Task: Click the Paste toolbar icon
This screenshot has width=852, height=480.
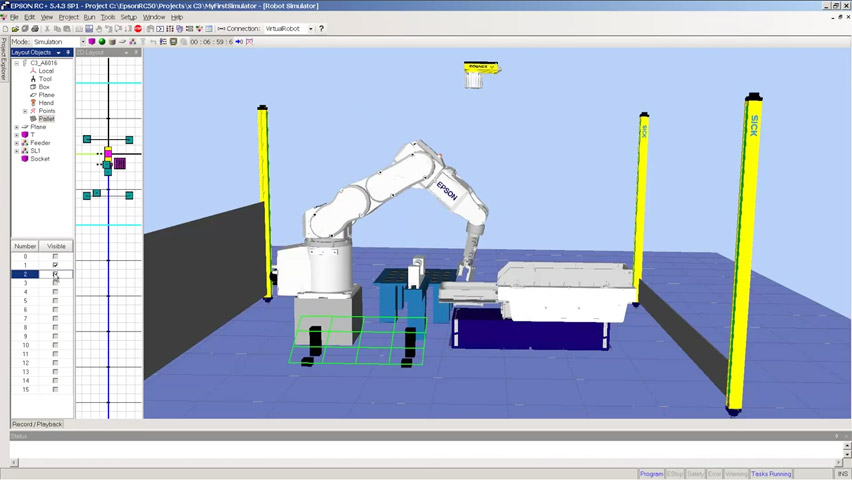Action: click(x=67, y=29)
